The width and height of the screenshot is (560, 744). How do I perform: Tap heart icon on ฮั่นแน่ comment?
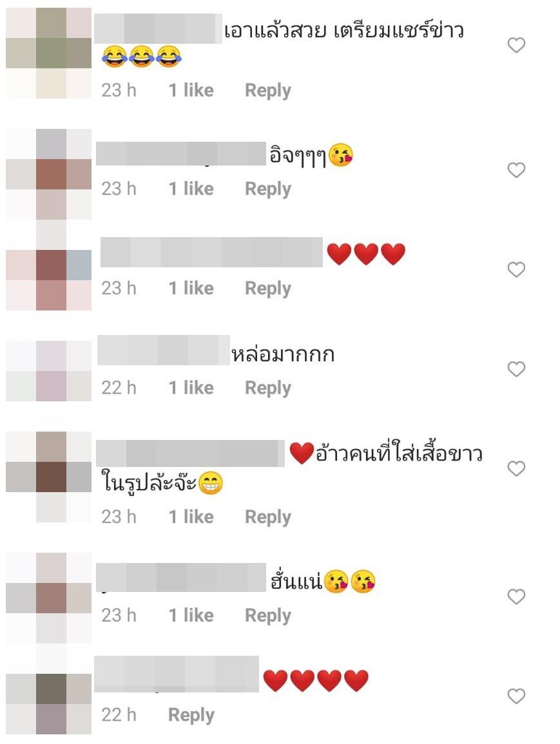(x=516, y=596)
